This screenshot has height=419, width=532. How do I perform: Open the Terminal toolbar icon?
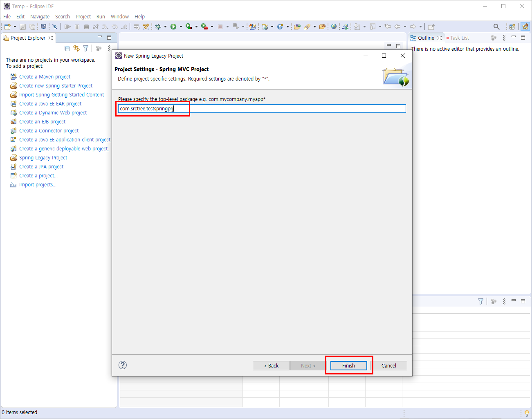[43, 27]
